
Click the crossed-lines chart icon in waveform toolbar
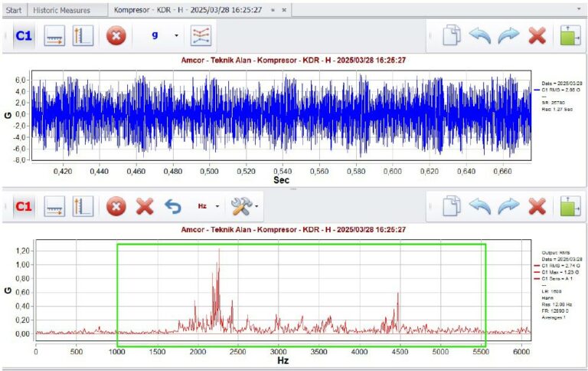tap(201, 36)
